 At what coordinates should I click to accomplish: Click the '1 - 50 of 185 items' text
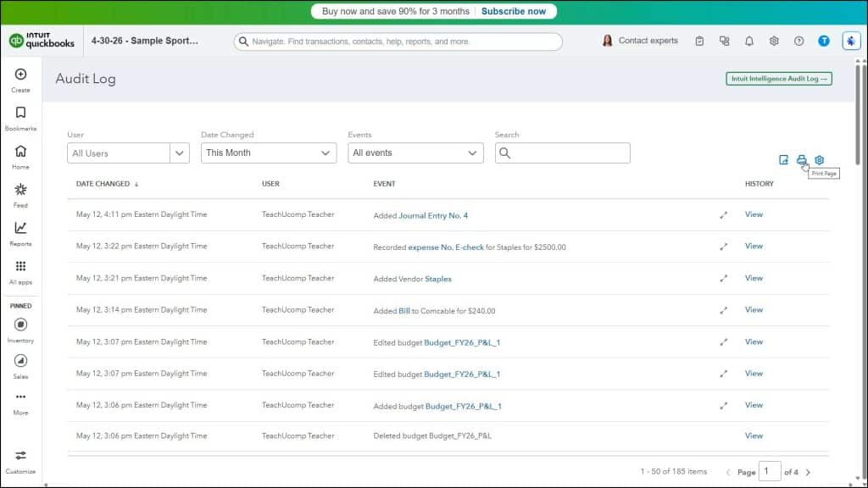tap(674, 472)
